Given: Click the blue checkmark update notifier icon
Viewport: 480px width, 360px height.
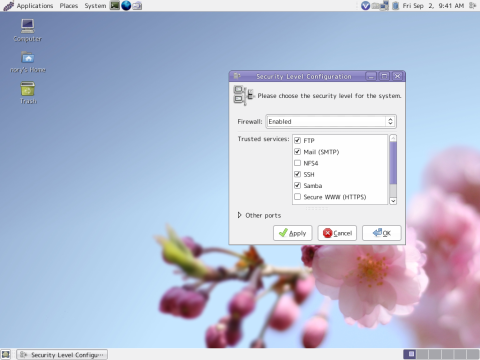Looking at the screenshot, I should click(x=366, y=6).
